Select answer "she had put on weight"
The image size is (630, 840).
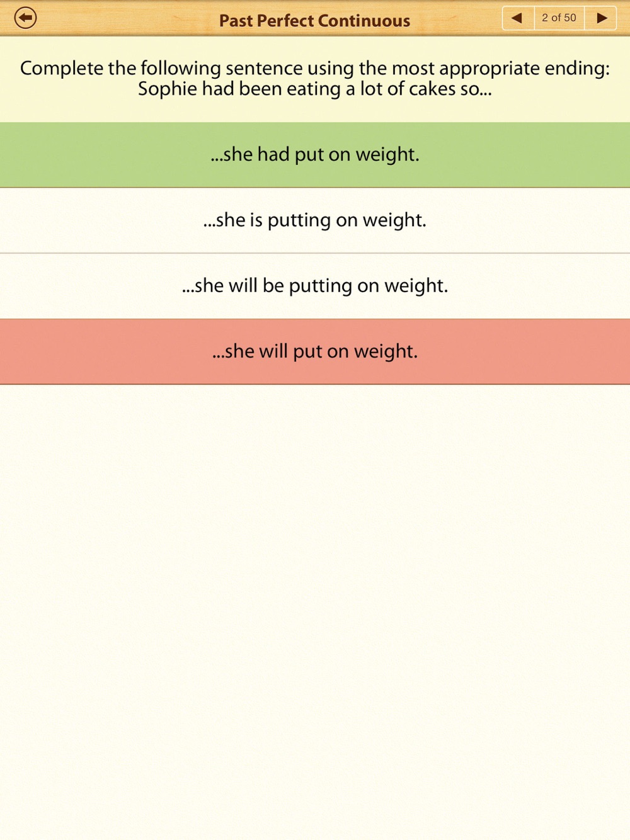click(x=315, y=155)
